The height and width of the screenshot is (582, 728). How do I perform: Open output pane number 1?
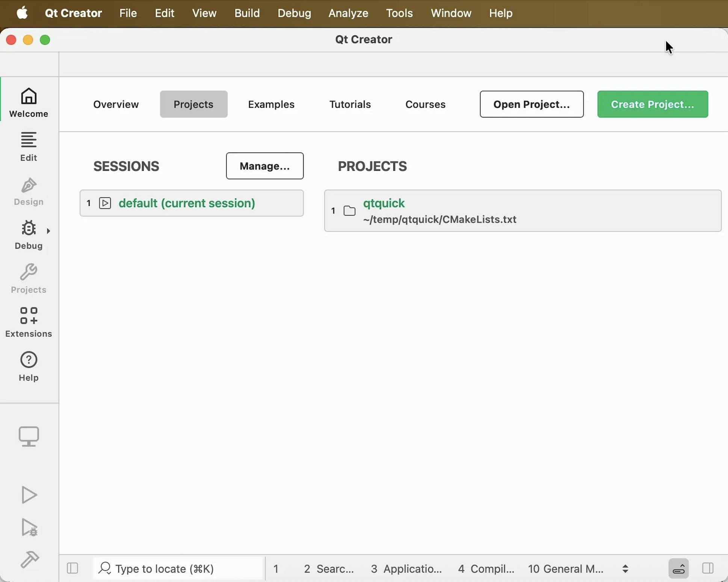point(276,569)
